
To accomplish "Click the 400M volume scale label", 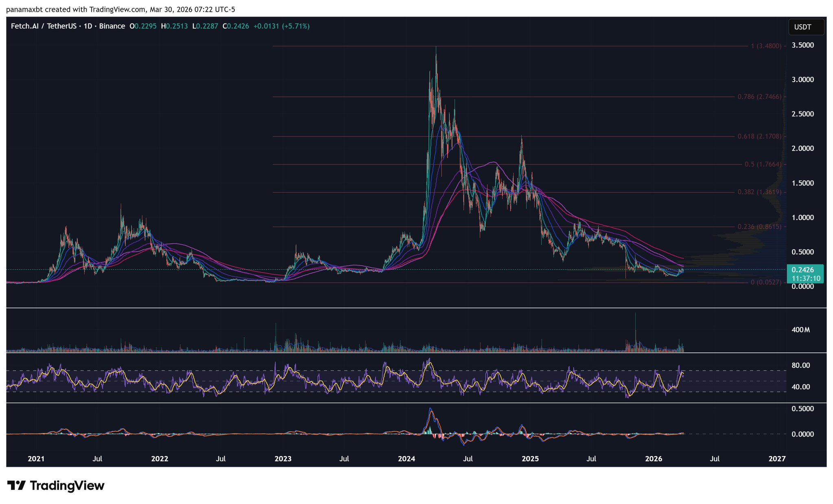I will tap(800, 330).
